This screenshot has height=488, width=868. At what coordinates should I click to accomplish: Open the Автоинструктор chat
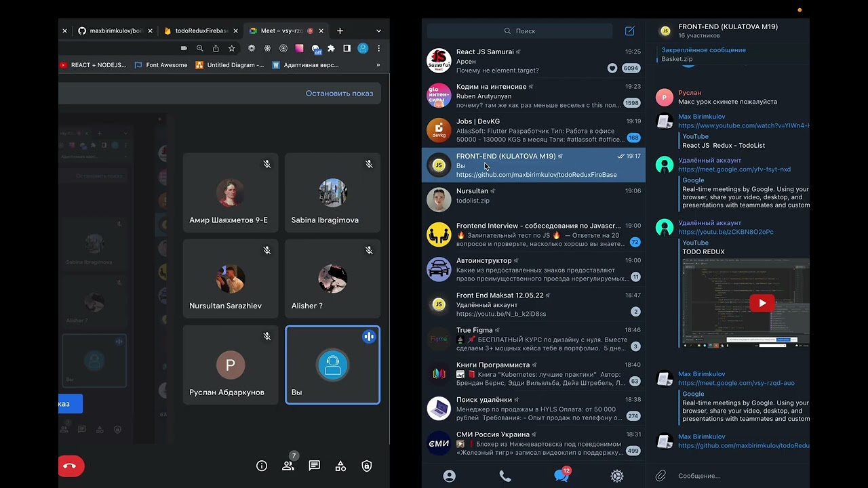tap(534, 269)
